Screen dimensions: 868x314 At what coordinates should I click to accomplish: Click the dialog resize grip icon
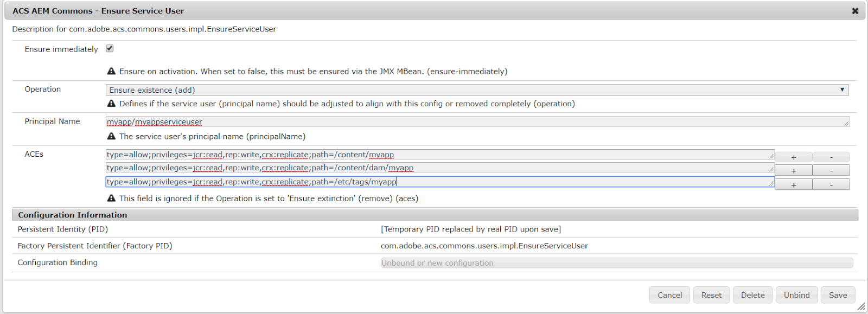coord(861,307)
